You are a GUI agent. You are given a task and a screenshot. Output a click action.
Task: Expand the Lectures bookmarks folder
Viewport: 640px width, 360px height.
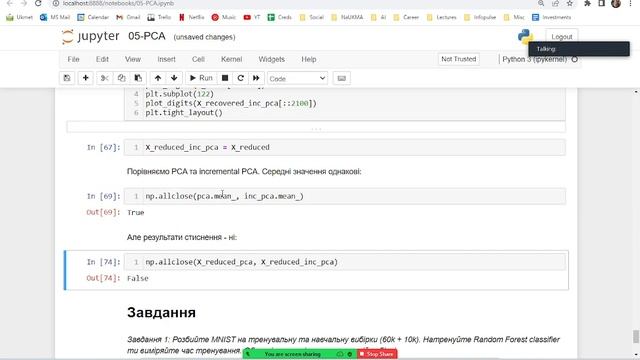pos(441,17)
